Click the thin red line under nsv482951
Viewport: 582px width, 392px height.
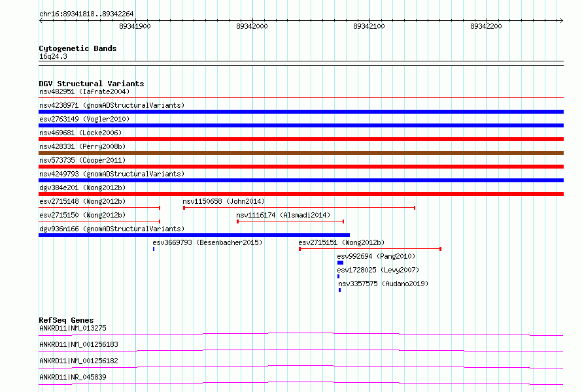pos(301,98)
